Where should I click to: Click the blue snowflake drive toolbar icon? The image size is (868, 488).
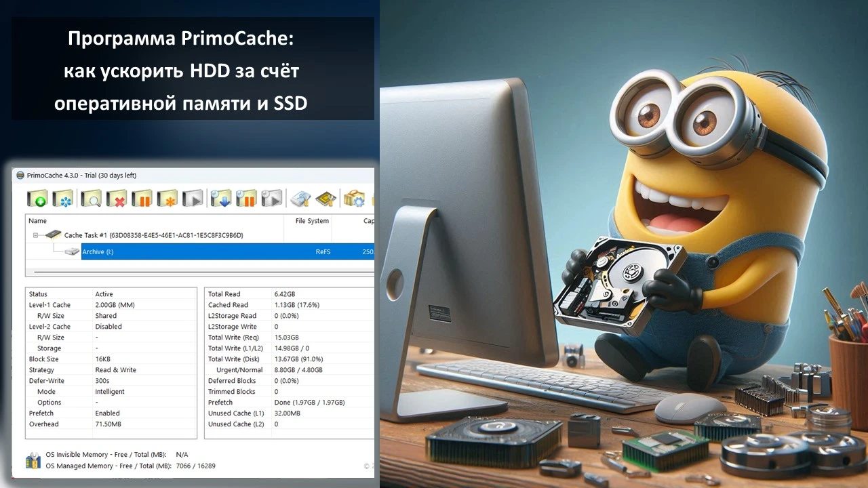point(63,198)
